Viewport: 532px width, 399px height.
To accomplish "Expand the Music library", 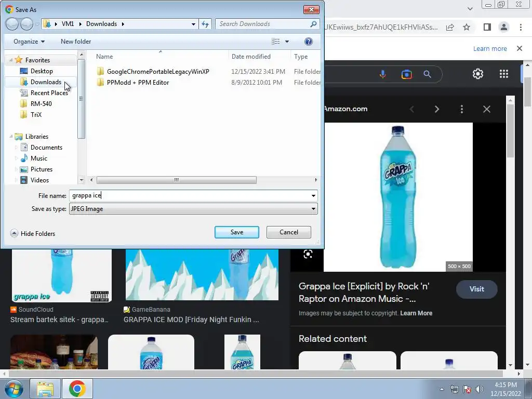I will 16,158.
